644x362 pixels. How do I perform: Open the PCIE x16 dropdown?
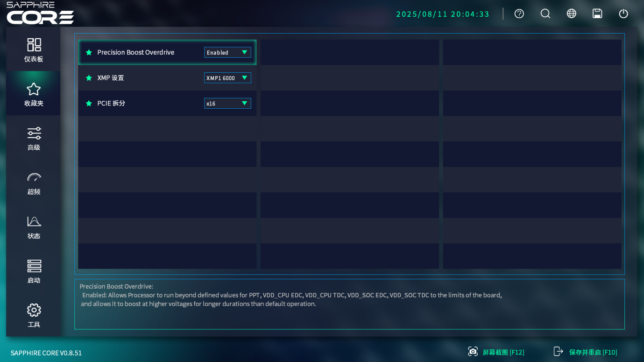(227, 103)
